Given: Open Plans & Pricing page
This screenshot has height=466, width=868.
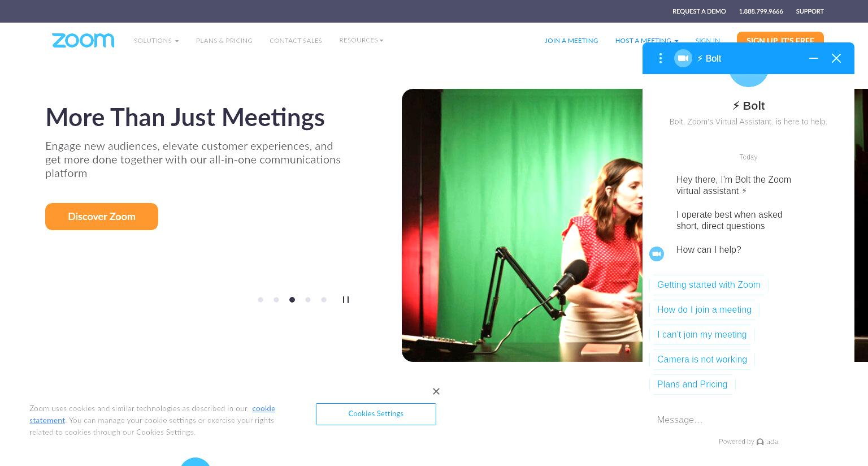Looking at the screenshot, I should coord(224,41).
